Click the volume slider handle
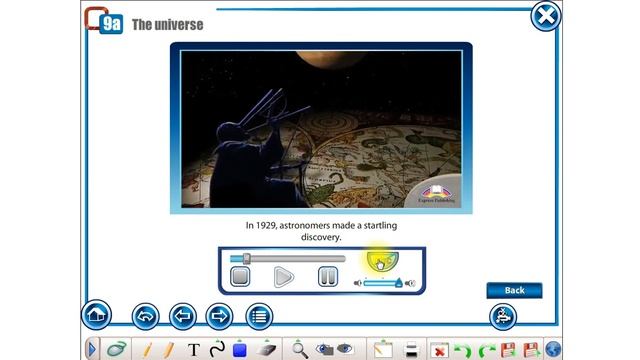The image size is (640, 360). tap(398, 282)
